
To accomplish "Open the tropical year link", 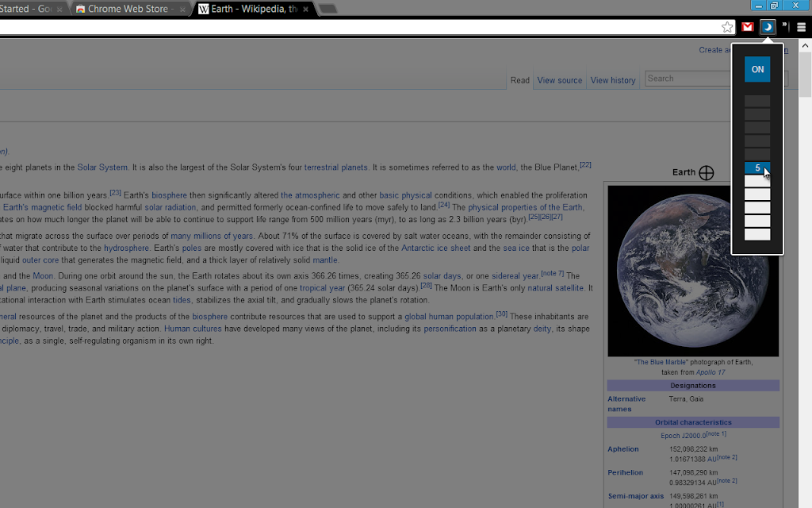I will [x=322, y=287].
